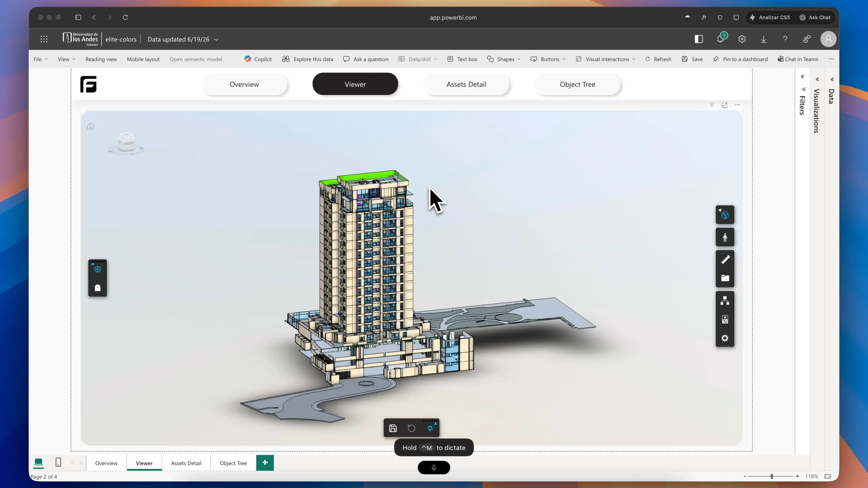
Task: Click the home view icon in viewer
Action: (91, 127)
